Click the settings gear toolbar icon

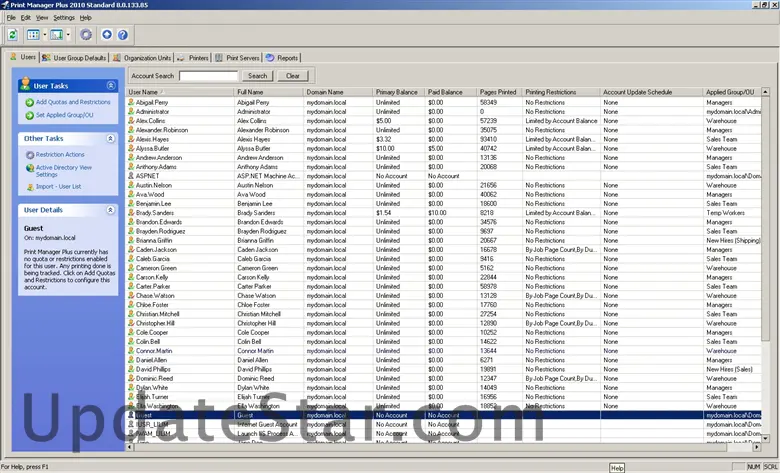pos(87,35)
